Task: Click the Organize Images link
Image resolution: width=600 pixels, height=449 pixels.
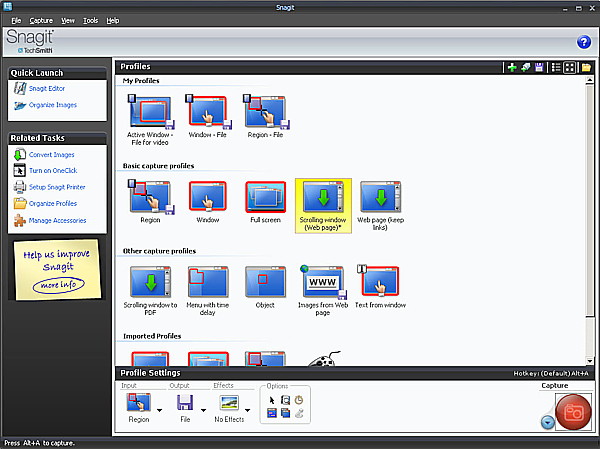Action: coord(53,105)
